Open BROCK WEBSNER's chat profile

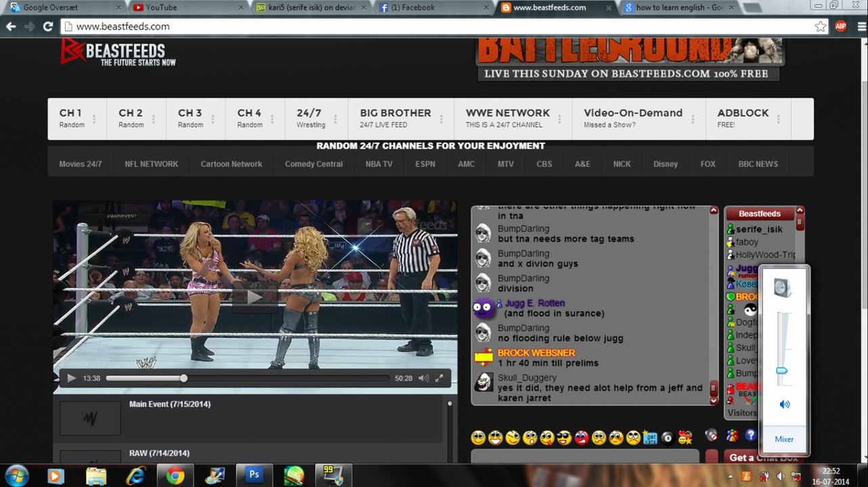click(x=536, y=353)
